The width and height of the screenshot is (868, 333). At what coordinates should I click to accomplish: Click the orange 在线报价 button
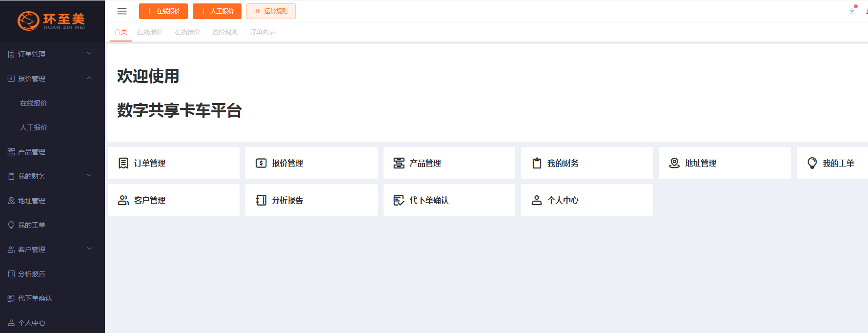coord(163,11)
